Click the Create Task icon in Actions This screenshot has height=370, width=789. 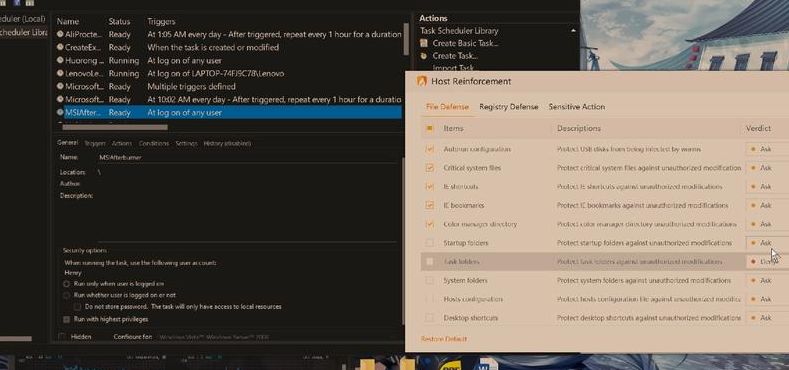(x=424, y=56)
